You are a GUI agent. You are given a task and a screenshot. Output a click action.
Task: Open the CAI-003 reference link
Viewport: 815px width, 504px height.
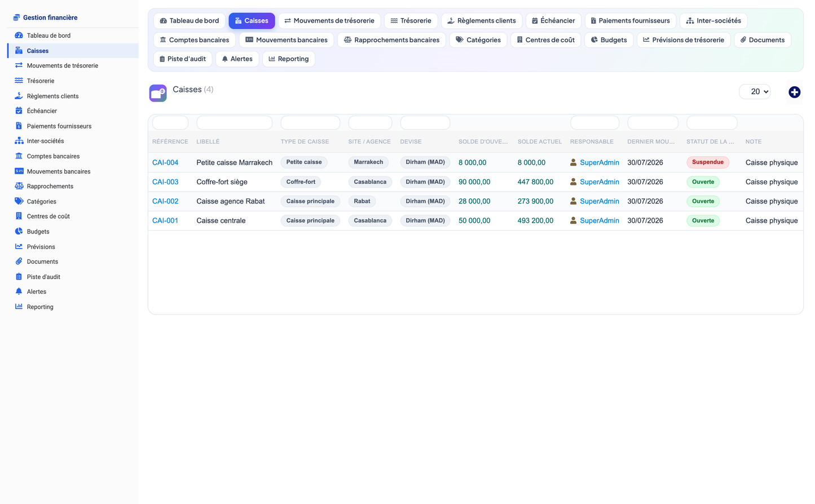coord(165,182)
